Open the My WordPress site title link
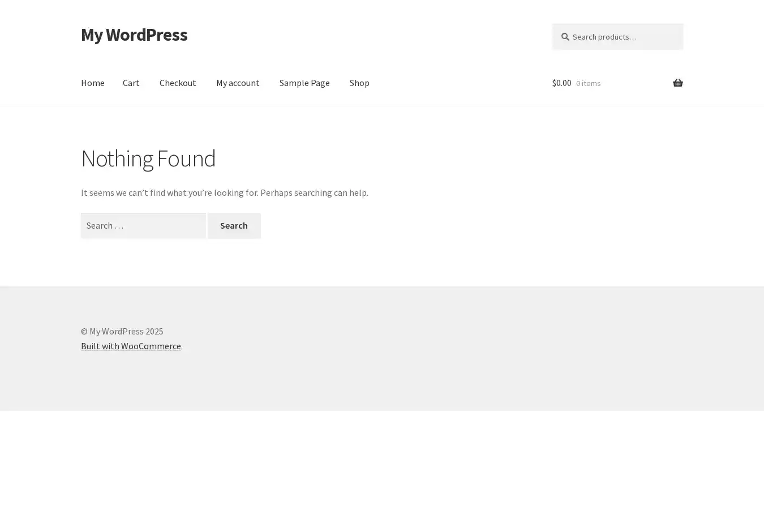The image size is (764, 532). [x=134, y=35]
